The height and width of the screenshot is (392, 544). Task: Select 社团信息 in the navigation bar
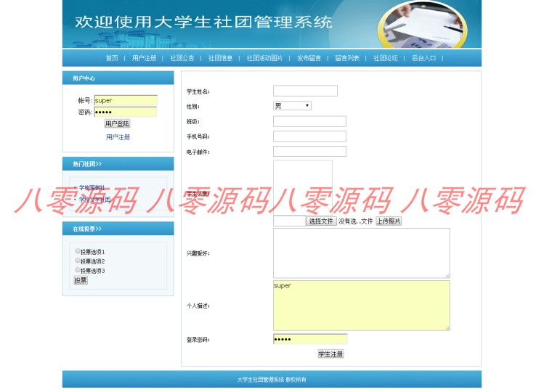220,58
